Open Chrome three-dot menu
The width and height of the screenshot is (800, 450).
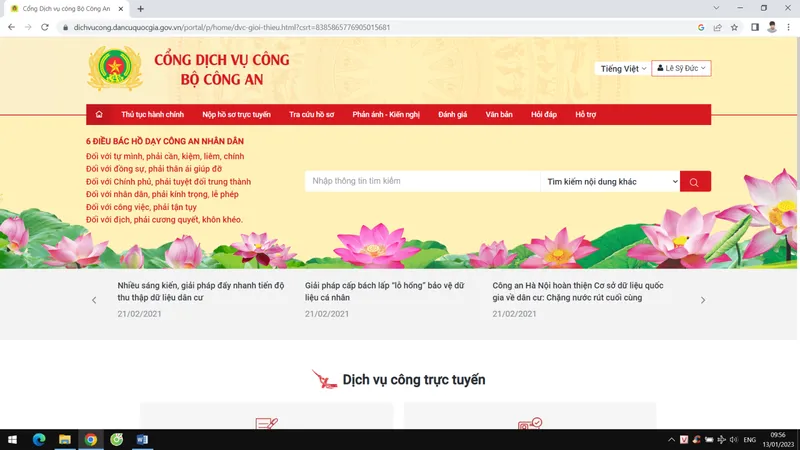(788, 28)
